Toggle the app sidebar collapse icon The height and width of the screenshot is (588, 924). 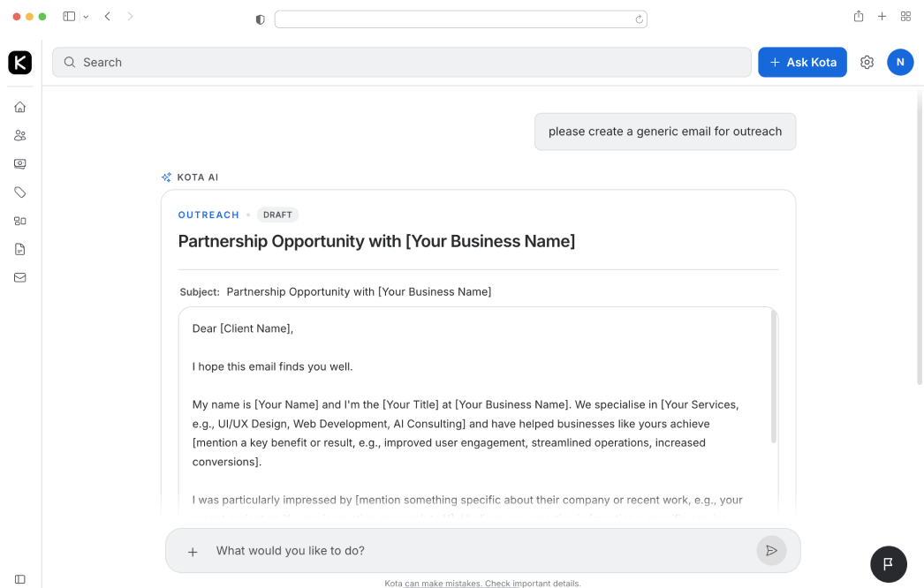click(20, 579)
